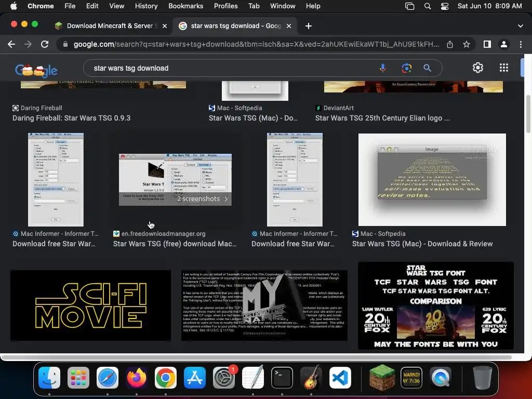This screenshot has width=532, height=399.
Task: Bookmark this page with star icon
Action: point(467,45)
